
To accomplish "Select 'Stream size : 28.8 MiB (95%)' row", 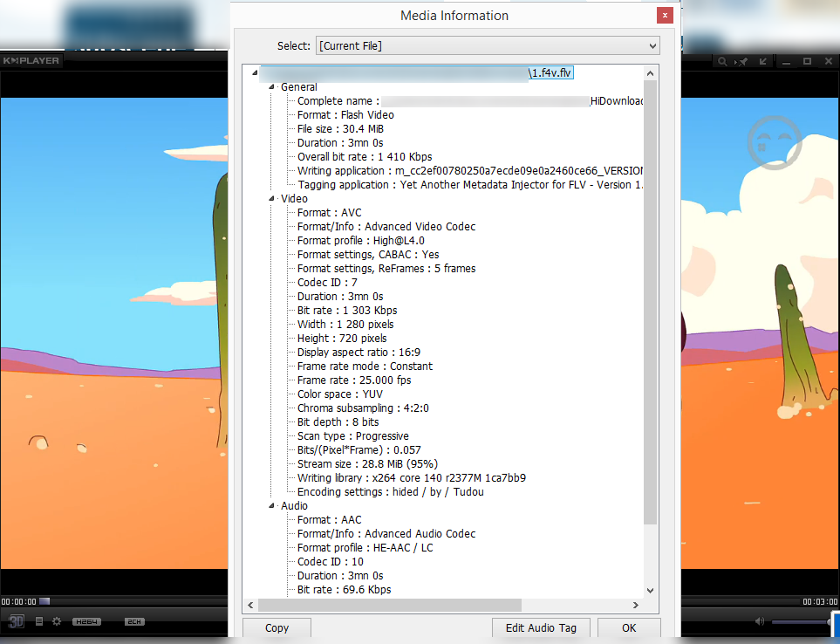I will coord(367,463).
